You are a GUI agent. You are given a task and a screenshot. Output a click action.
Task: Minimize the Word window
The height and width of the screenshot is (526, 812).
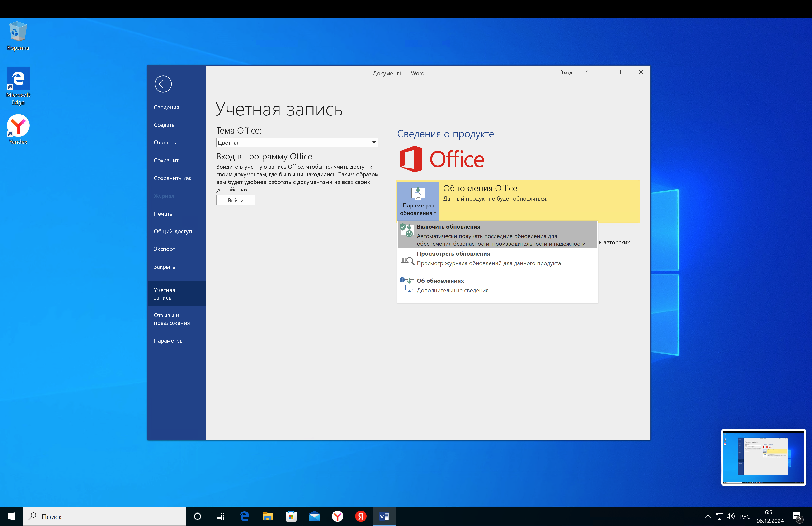tap(604, 72)
